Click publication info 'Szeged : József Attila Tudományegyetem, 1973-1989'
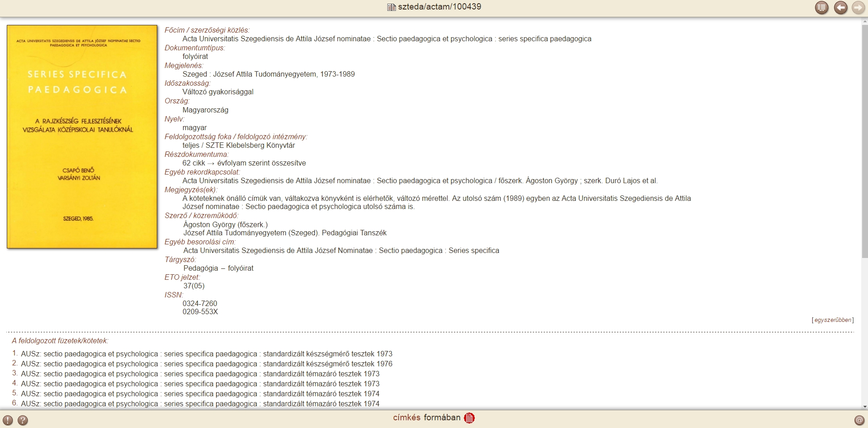The image size is (868, 428). coord(269,74)
